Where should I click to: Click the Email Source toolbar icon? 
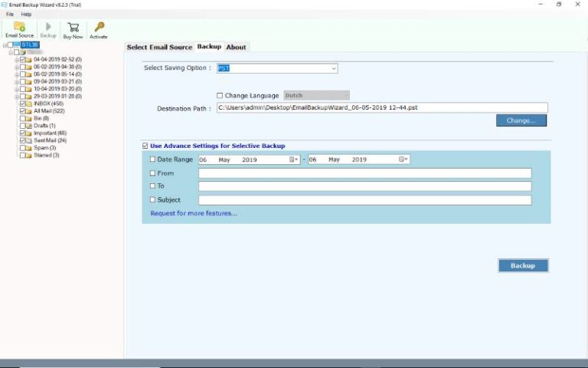19,29
